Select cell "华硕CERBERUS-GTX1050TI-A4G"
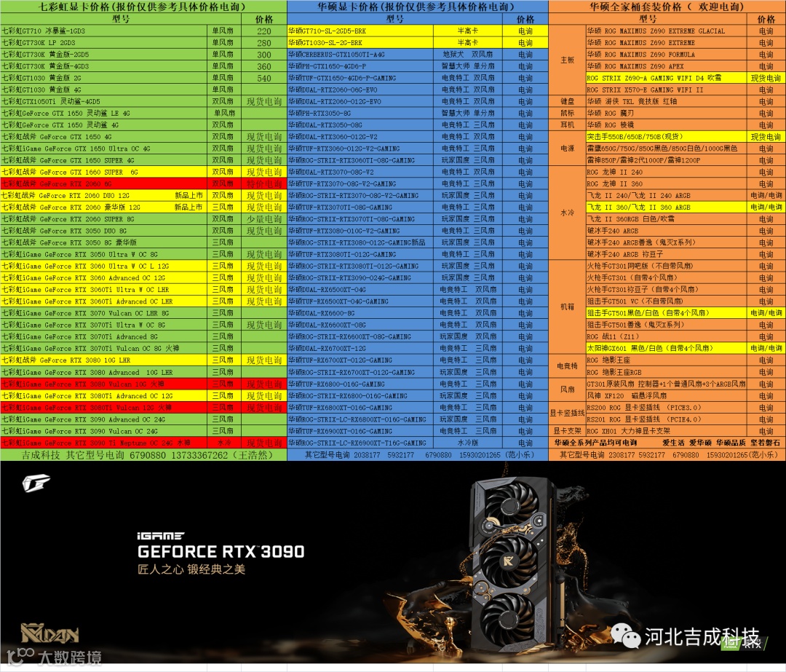786x672 pixels. [360, 54]
